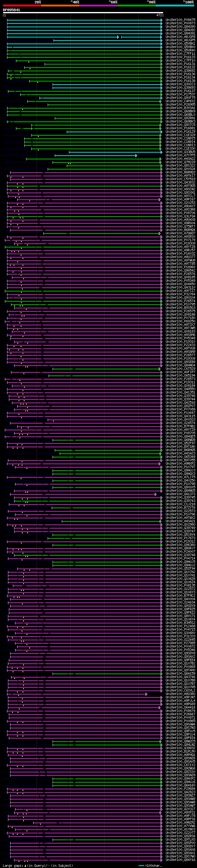
Task: Open hit UniRef100_Q9SNZ7
Action: click(x=180, y=795)
